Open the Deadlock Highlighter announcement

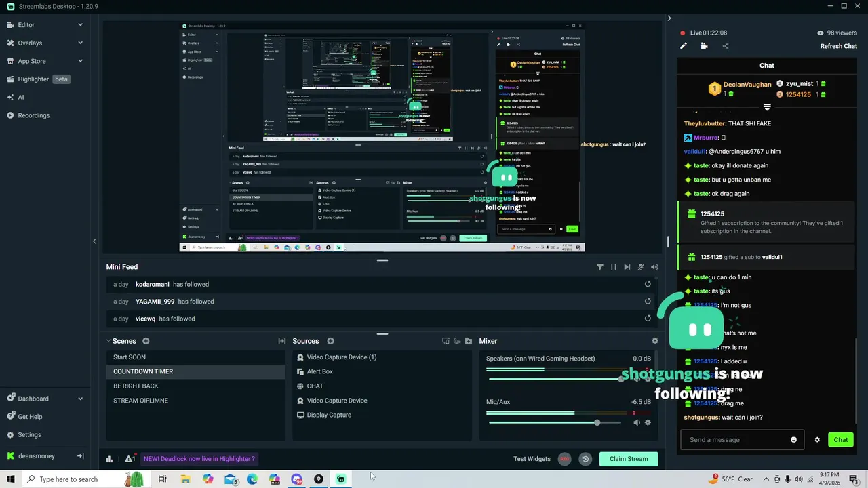tap(199, 459)
